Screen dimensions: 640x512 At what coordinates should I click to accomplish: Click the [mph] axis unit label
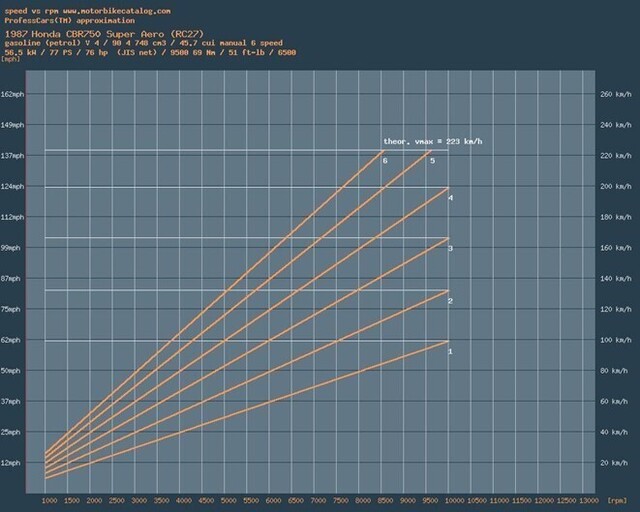point(11,59)
